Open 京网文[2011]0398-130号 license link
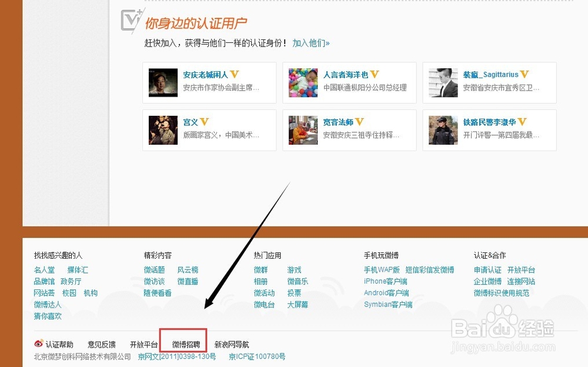Image resolution: width=588 pixels, height=367 pixels. pos(177,356)
